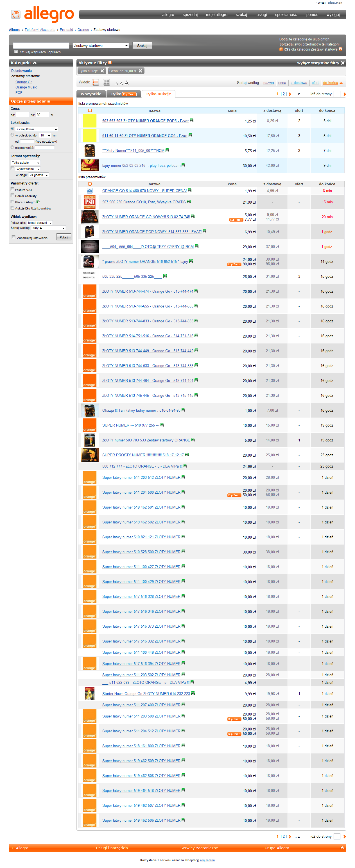Select the largest font size A
Screen dimensions: 355x868
click(126, 83)
